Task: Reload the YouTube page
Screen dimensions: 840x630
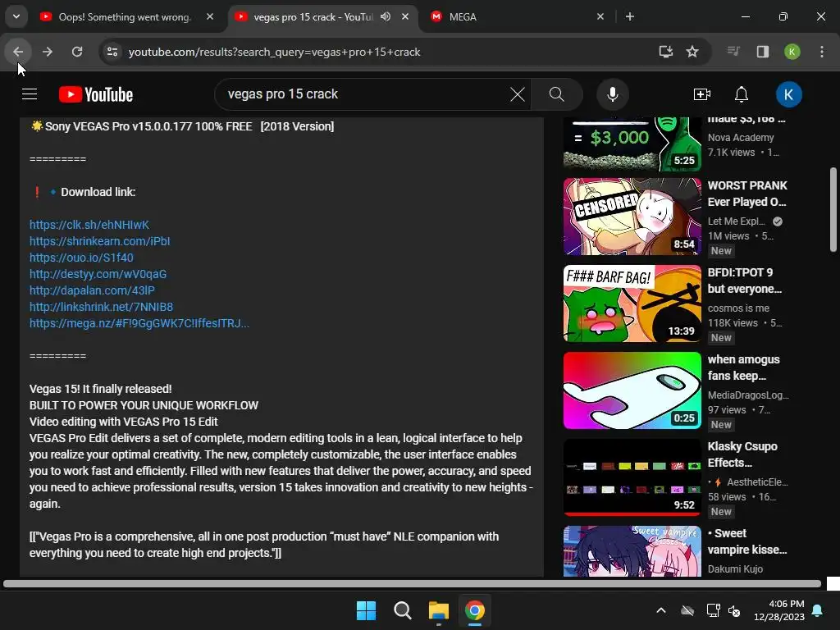Action: (x=77, y=52)
